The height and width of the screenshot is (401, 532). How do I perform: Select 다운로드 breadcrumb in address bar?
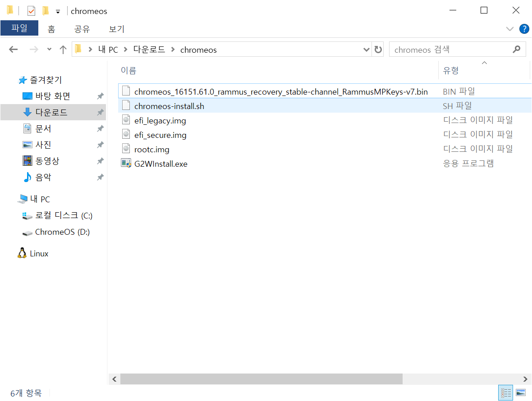click(149, 50)
